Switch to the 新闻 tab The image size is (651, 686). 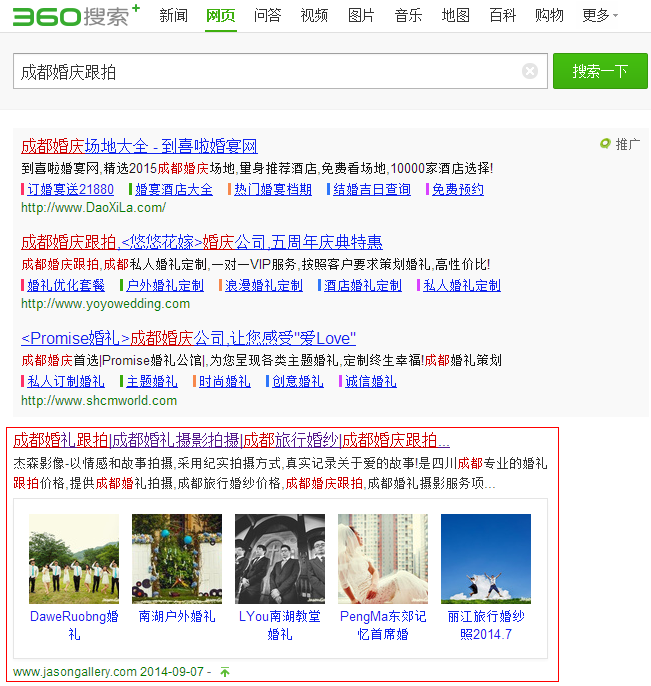pos(173,15)
